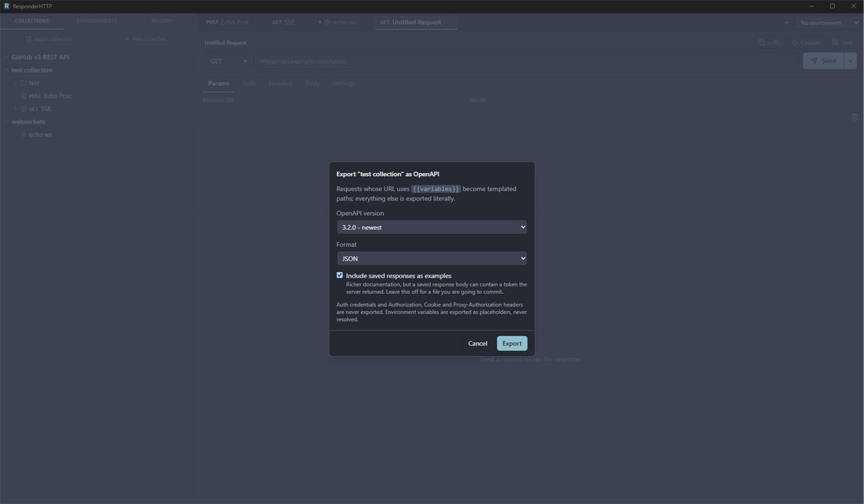Select echo ws in the sidebar tree
The width and height of the screenshot is (864, 504).
[40, 134]
